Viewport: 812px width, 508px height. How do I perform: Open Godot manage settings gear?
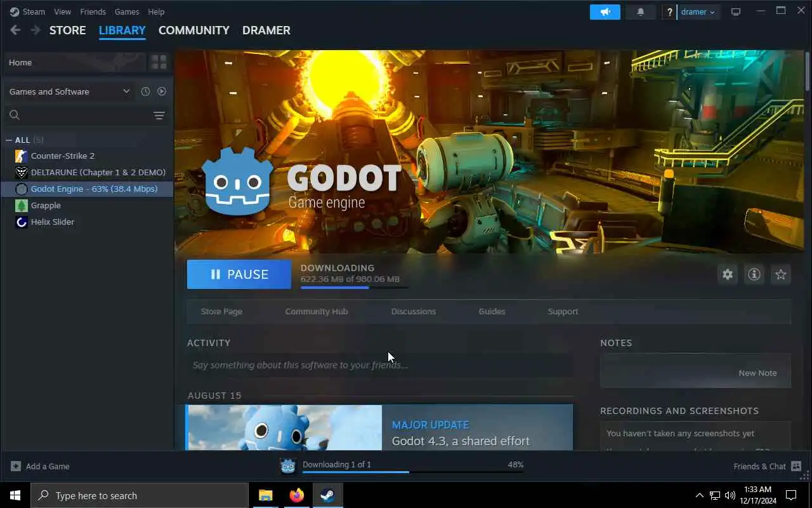[x=728, y=274]
